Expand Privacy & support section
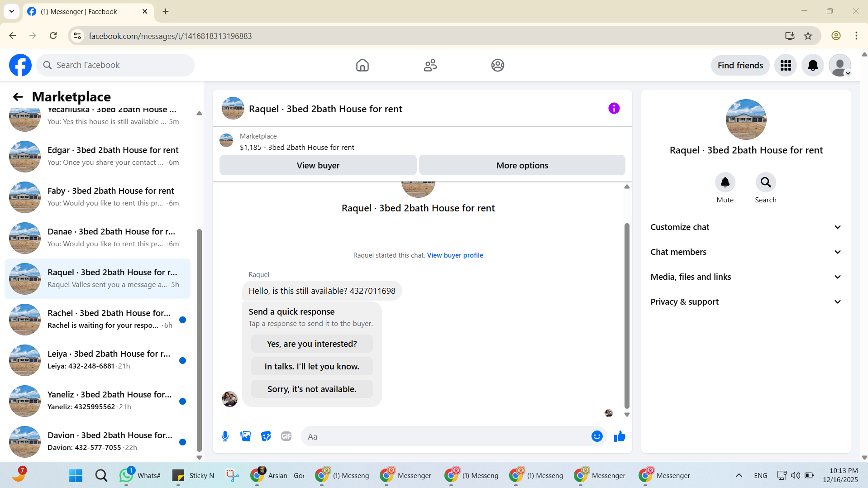Screen dimensions: 868x488 coord(746,302)
